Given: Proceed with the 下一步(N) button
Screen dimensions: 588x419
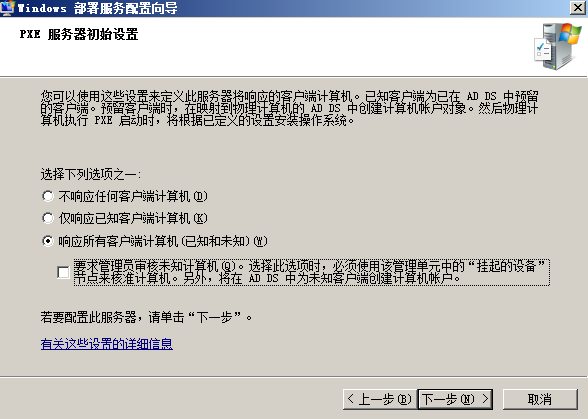Looking at the screenshot, I should pos(455,399).
